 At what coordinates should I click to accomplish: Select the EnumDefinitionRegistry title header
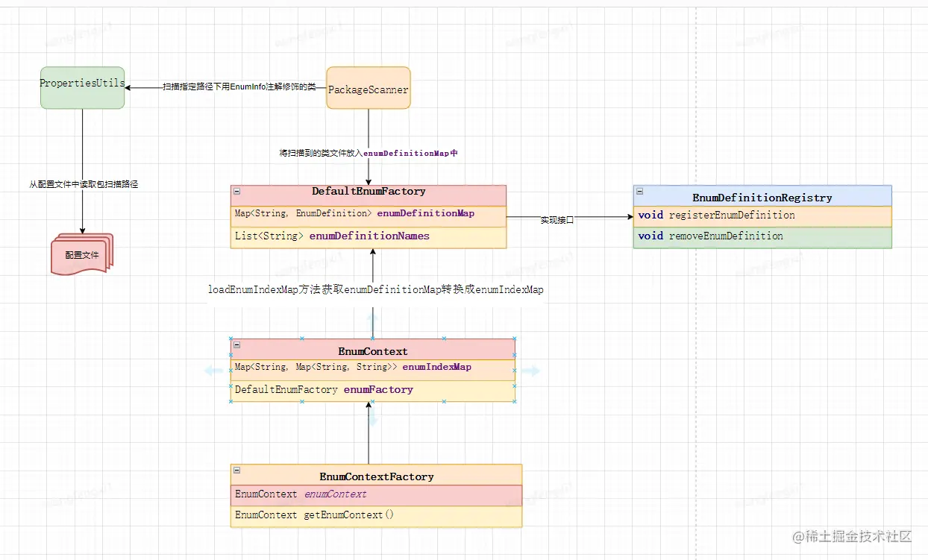point(762,195)
